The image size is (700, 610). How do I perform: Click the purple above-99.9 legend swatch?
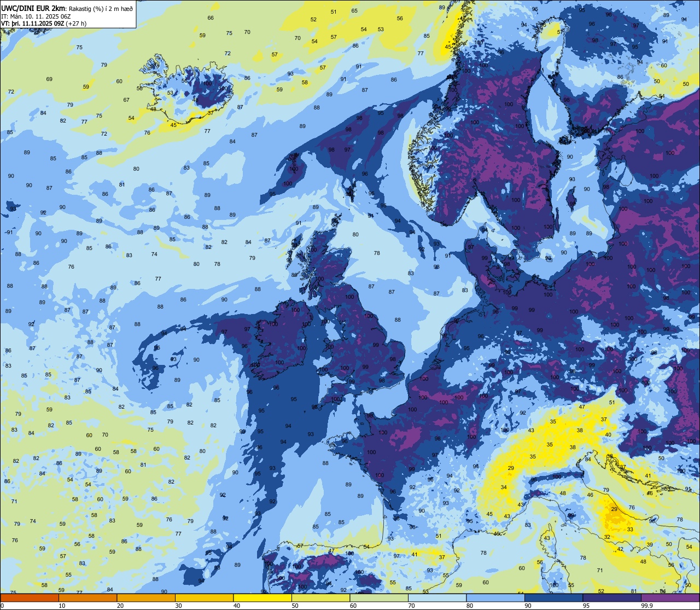pos(670,597)
